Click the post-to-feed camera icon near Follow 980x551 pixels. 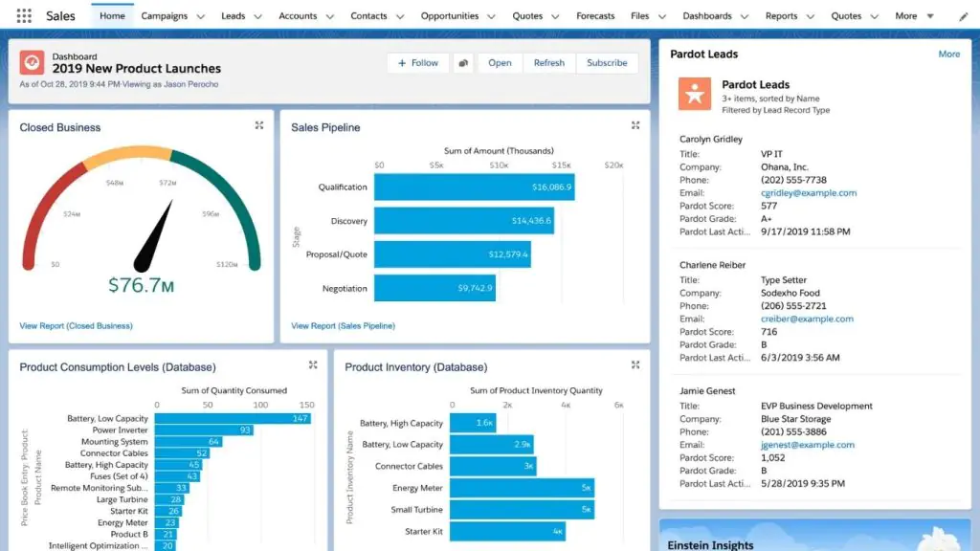pyautogui.click(x=462, y=62)
